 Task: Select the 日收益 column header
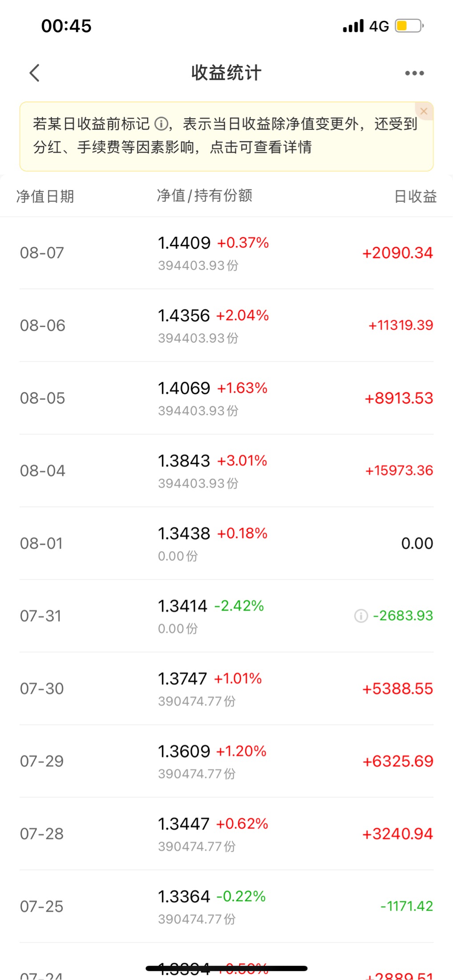416,196
